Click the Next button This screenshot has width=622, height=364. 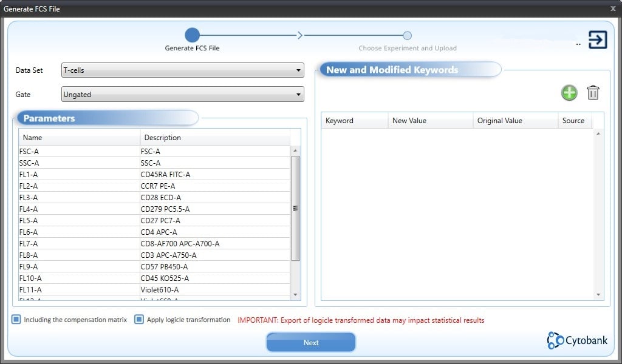(310, 342)
